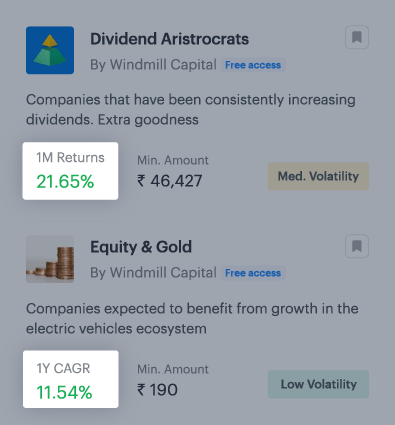The image size is (395, 425).
Task: Open the 1Y CAGR 11.54% box
Action: coord(71,379)
